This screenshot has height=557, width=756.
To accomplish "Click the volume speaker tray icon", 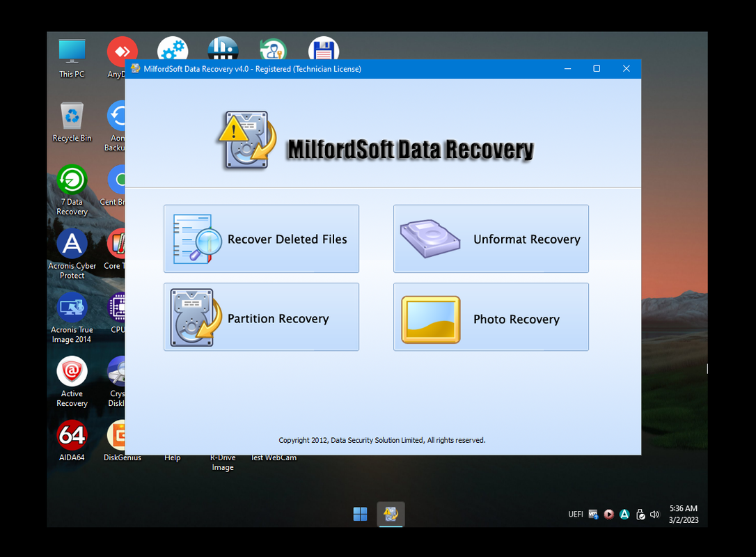I will click(x=654, y=515).
